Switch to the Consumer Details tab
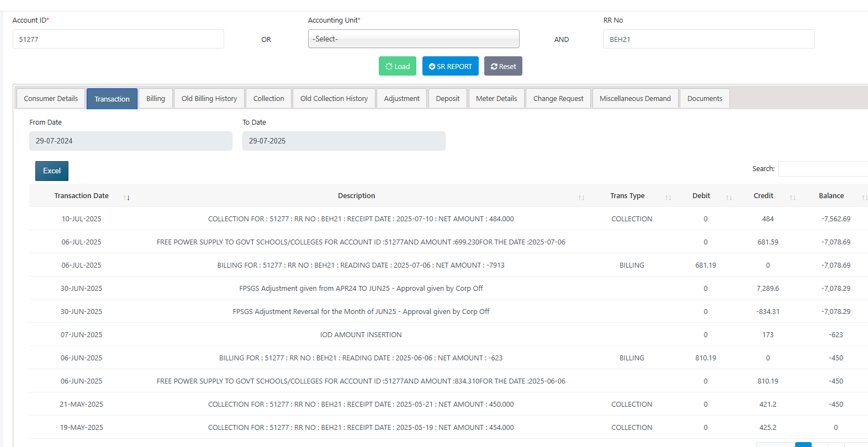Image resolution: width=868 pixels, height=447 pixels. click(51, 99)
